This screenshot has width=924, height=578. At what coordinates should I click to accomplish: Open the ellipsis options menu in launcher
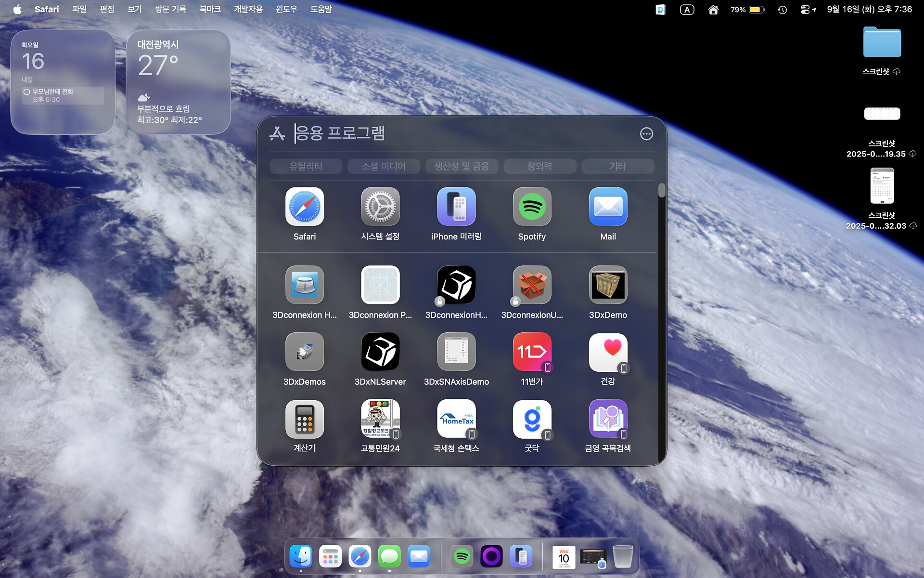coord(646,134)
